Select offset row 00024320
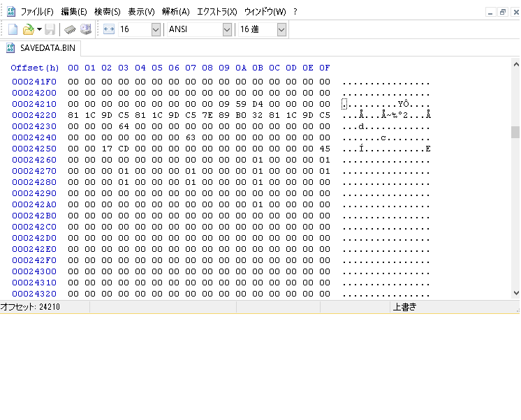The height and width of the screenshot is (420, 521). (34, 294)
